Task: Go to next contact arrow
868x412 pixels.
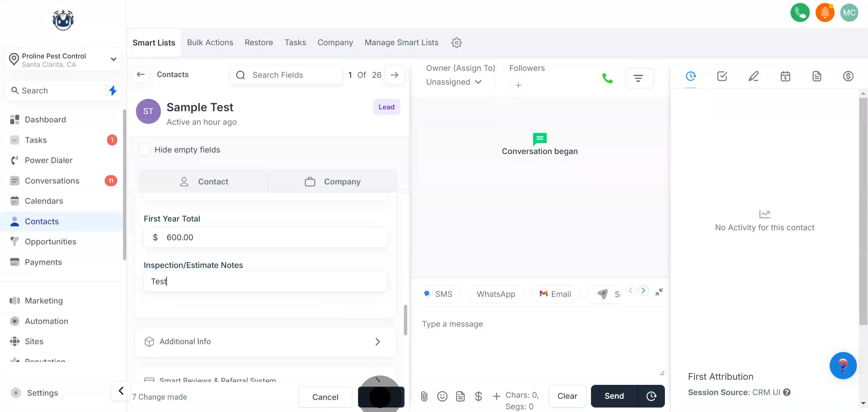Action: tap(394, 75)
